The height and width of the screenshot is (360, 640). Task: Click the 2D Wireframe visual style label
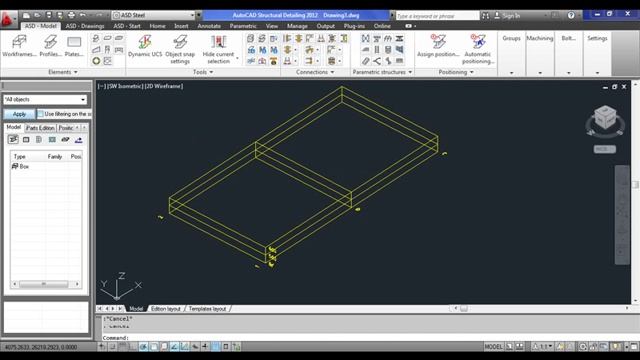(x=163, y=86)
